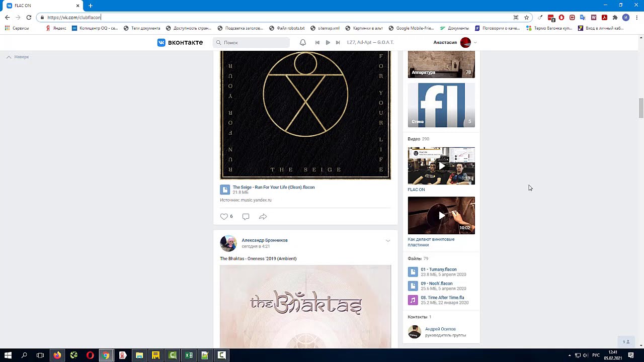Image resolution: width=644 pixels, height=362 pixels.
Task: Reload the page in Chrome
Action: coord(29,17)
